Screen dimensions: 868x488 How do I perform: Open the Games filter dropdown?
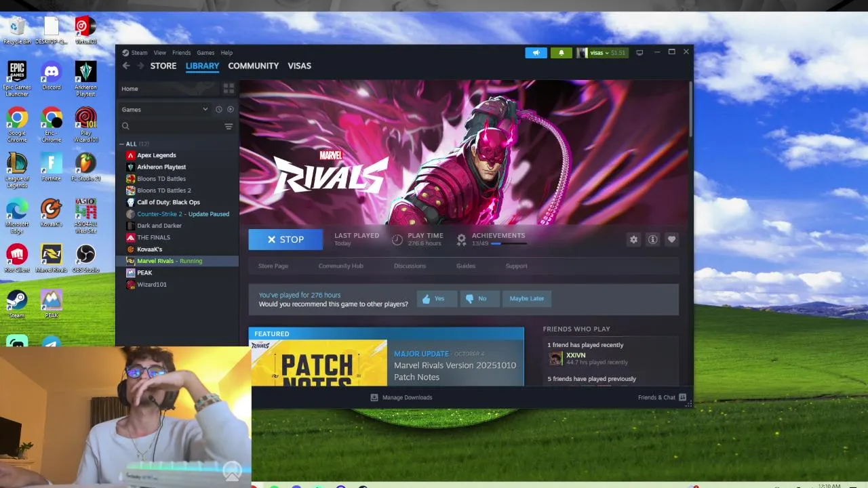[x=165, y=109]
